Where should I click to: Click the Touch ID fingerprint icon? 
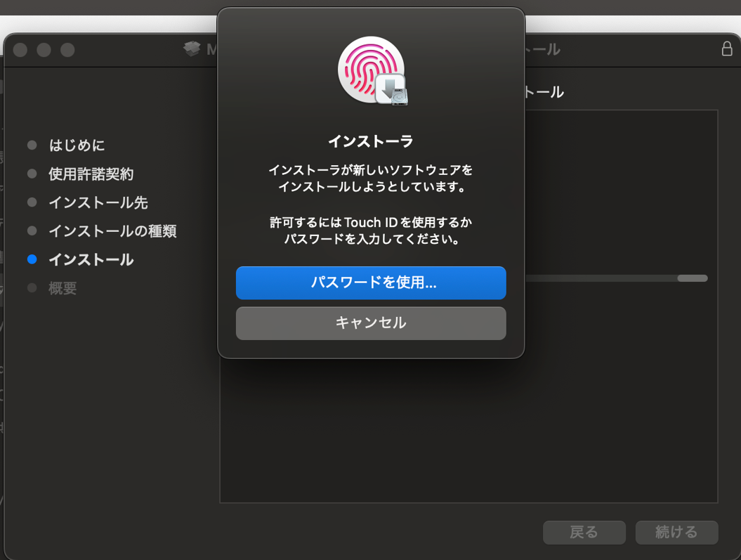[x=371, y=69]
